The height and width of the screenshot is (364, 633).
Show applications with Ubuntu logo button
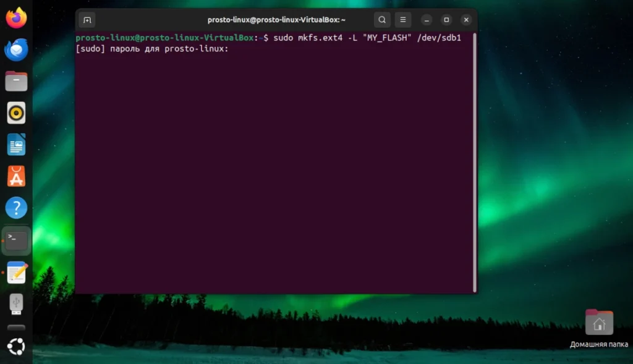pos(16,347)
